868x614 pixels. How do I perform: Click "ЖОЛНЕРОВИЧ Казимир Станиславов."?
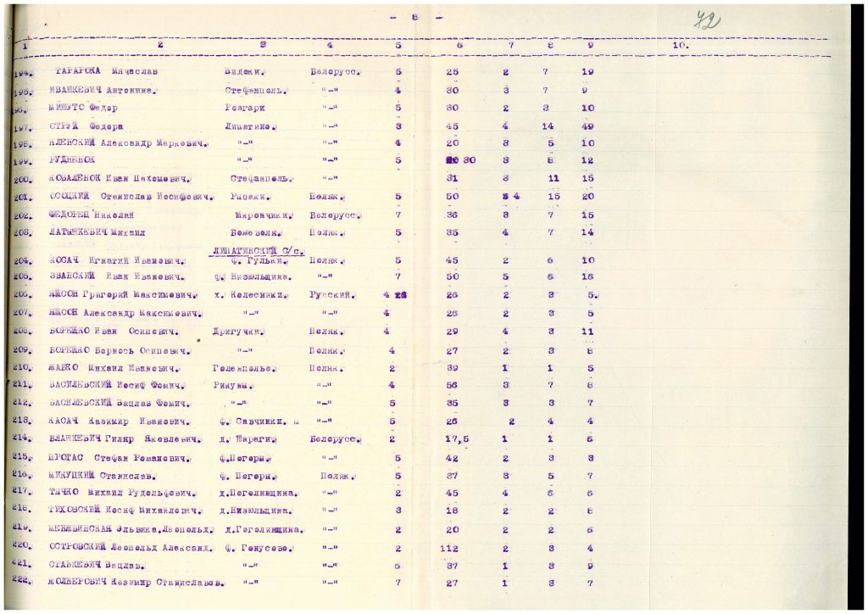point(136,583)
